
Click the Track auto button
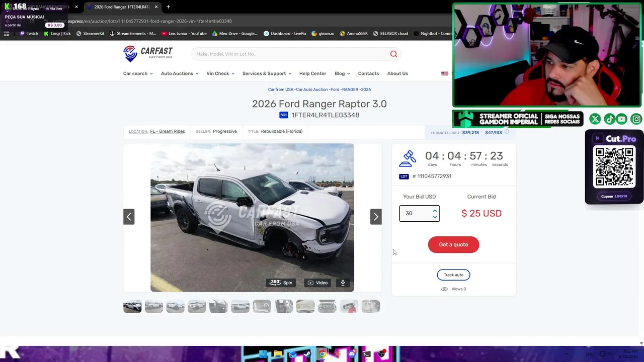pyautogui.click(x=453, y=275)
